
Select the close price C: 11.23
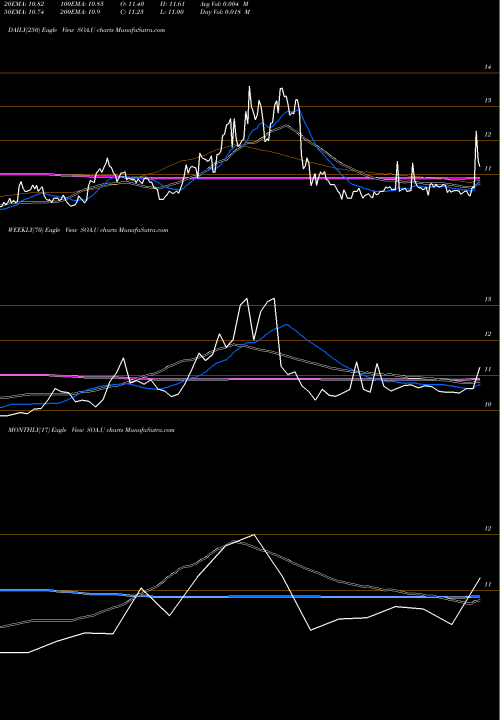pyautogui.click(x=131, y=12)
